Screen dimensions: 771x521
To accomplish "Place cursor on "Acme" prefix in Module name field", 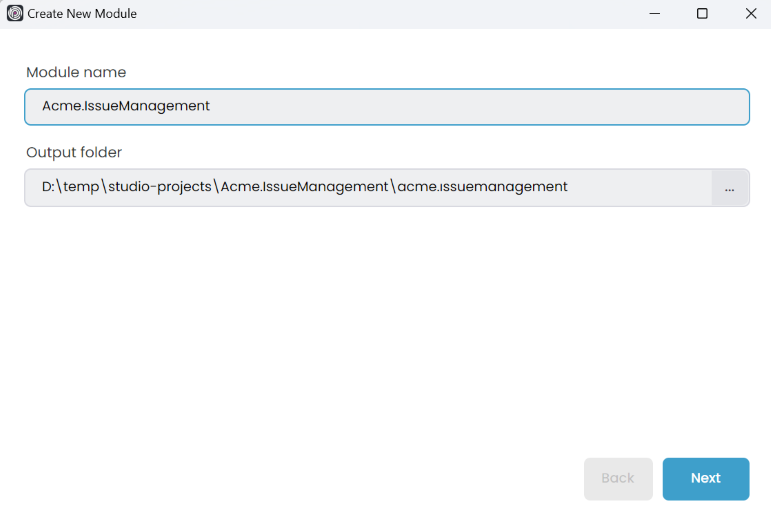I will (61, 106).
